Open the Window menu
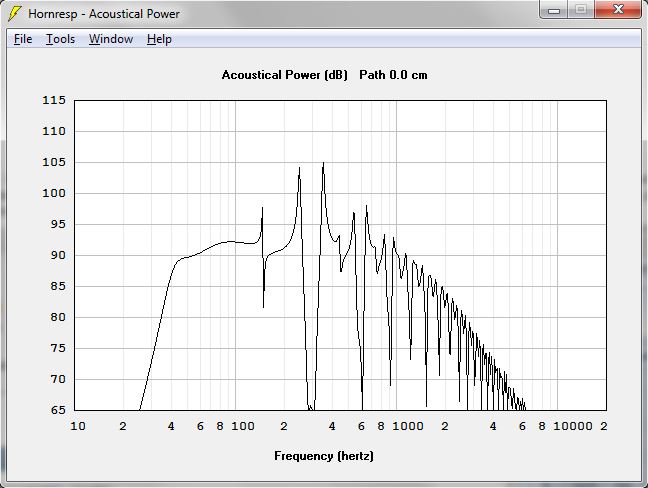648x488 pixels. click(111, 39)
